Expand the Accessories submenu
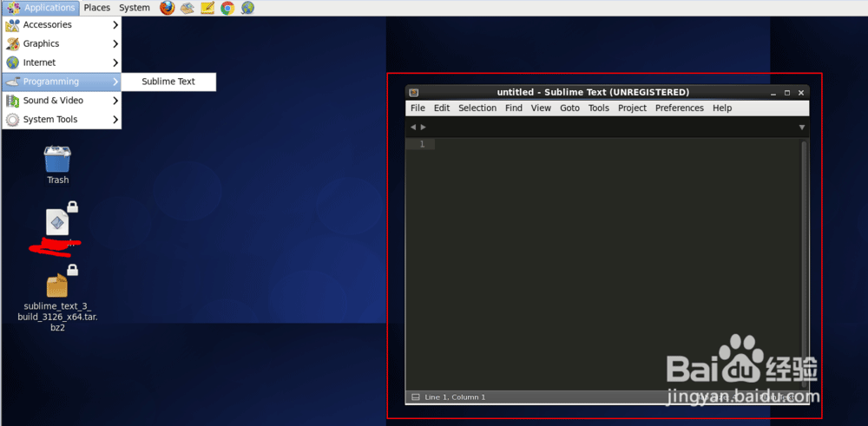Image resolution: width=868 pixels, height=426 pixels. point(62,25)
